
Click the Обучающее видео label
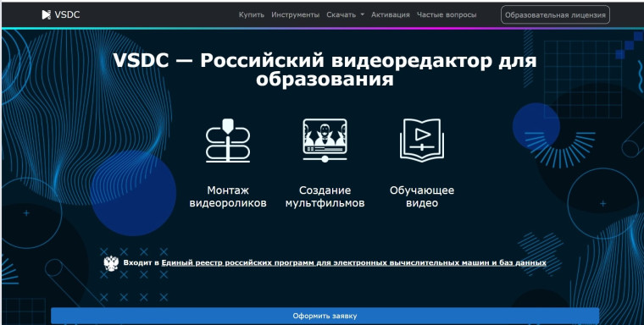[x=422, y=196]
